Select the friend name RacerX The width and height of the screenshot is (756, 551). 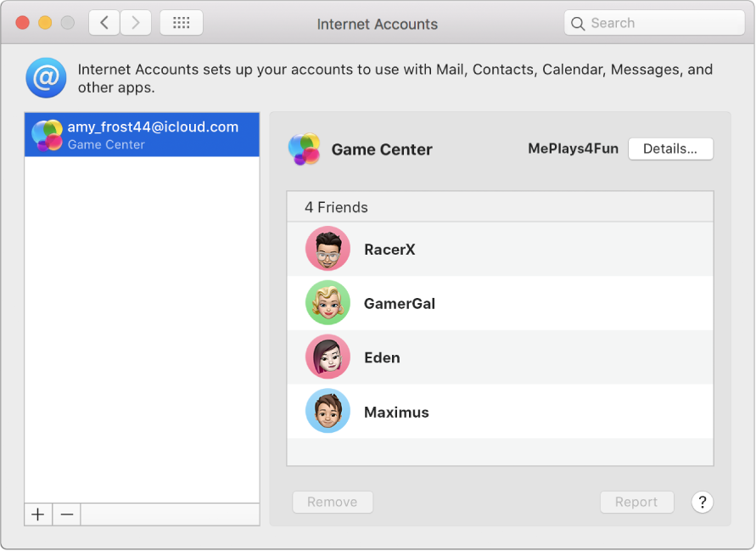click(389, 250)
